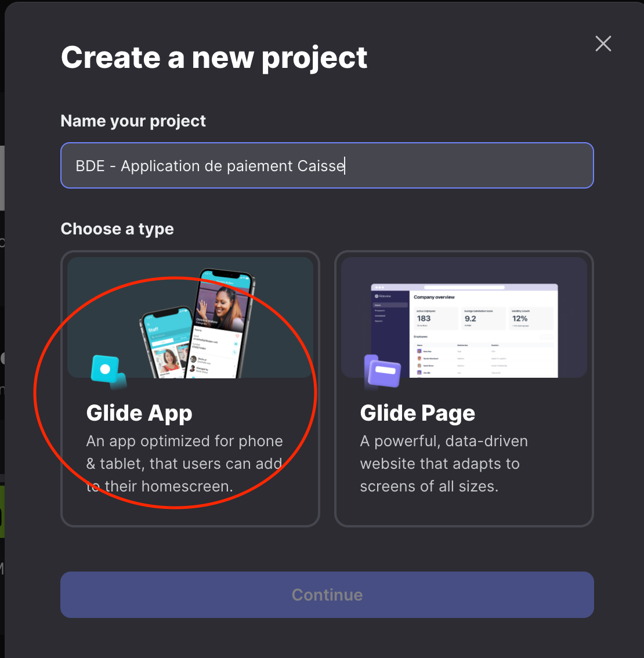The width and height of the screenshot is (644, 658).
Task: Choose the Glide Page title
Action: tap(418, 413)
